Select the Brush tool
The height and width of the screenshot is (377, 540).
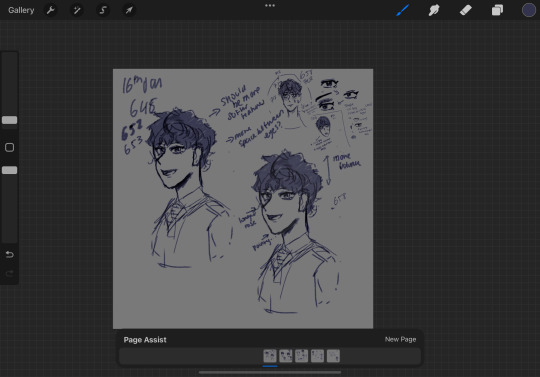[x=402, y=10]
